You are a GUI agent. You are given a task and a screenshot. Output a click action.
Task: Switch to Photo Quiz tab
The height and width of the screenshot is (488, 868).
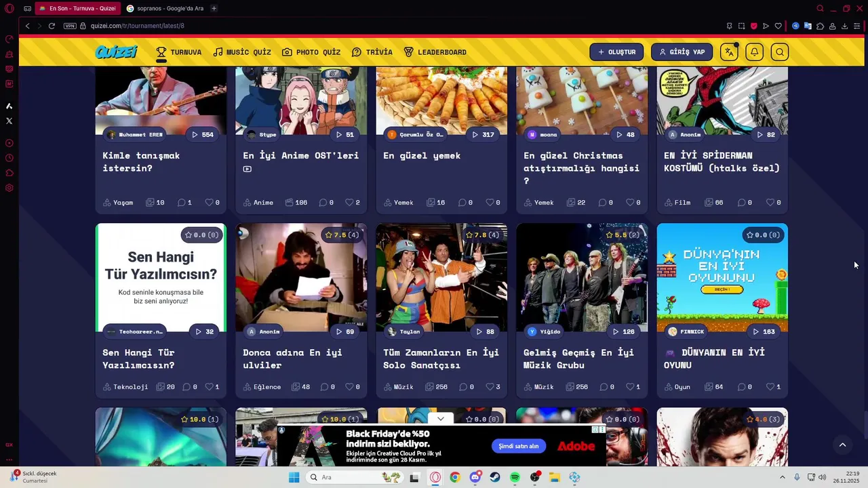pos(311,52)
